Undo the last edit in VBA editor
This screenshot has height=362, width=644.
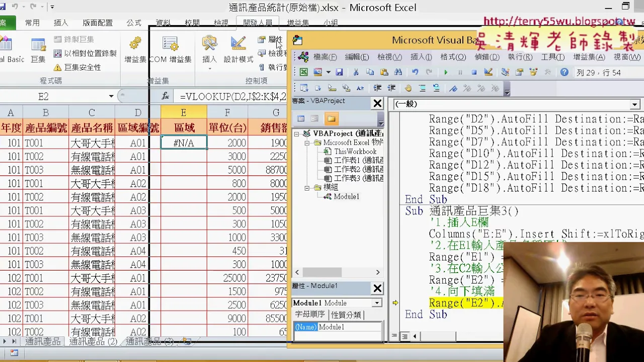click(415, 72)
